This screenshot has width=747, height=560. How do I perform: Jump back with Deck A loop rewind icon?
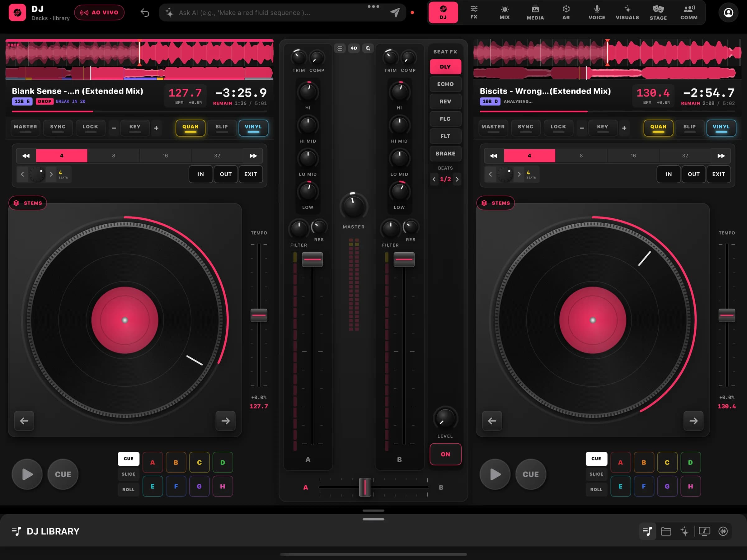pos(26,156)
